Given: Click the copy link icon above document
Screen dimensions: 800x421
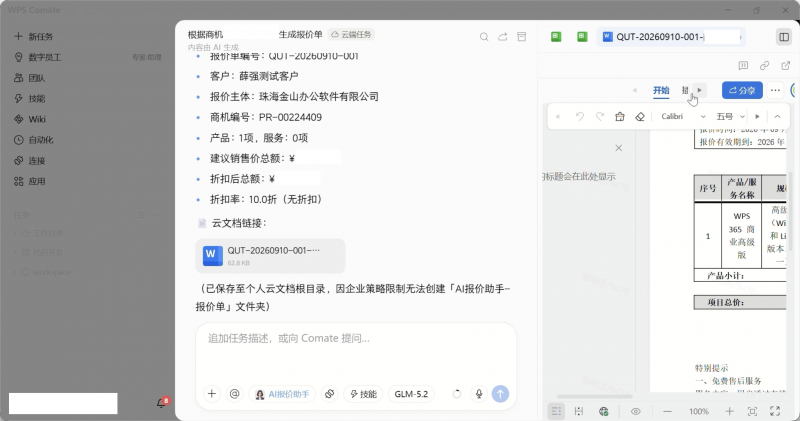Looking at the screenshot, I should 764,65.
